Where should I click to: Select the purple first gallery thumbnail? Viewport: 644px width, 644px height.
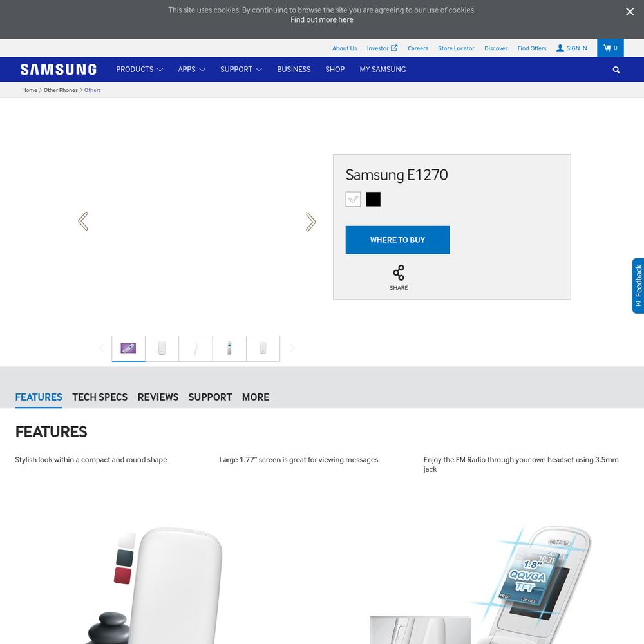pyautogui.click(x=128, y=348)
